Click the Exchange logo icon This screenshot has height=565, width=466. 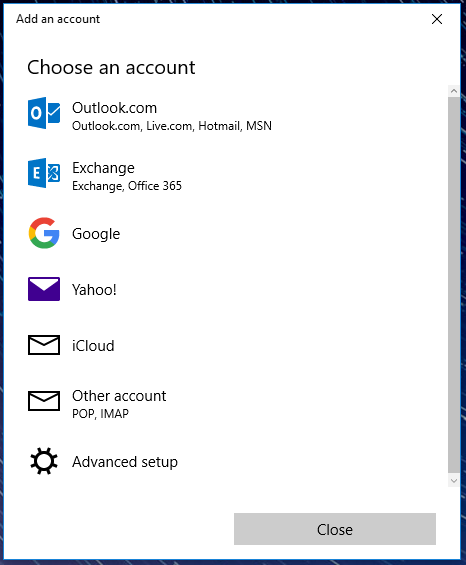[44, 173]
